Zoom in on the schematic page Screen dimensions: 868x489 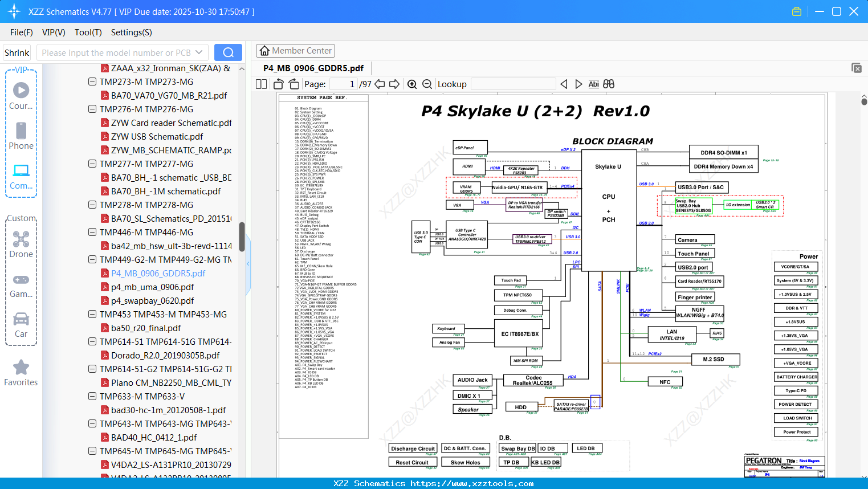point(412,84)
